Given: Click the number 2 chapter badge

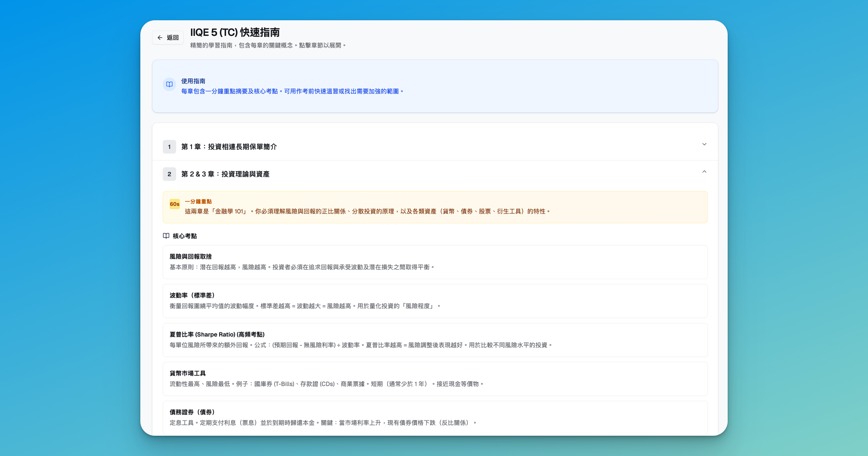Looking at the screenshot, I should click(x=169, y=174).
